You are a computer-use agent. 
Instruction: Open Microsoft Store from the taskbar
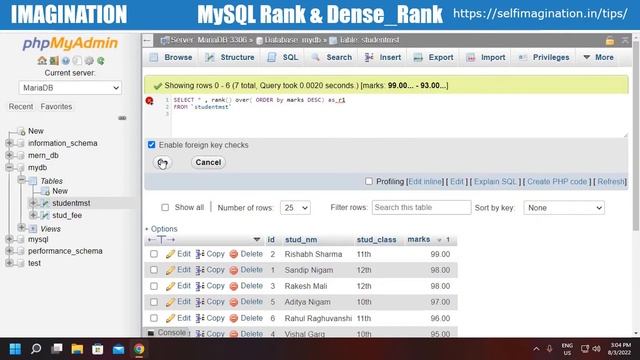coord(98,349)
